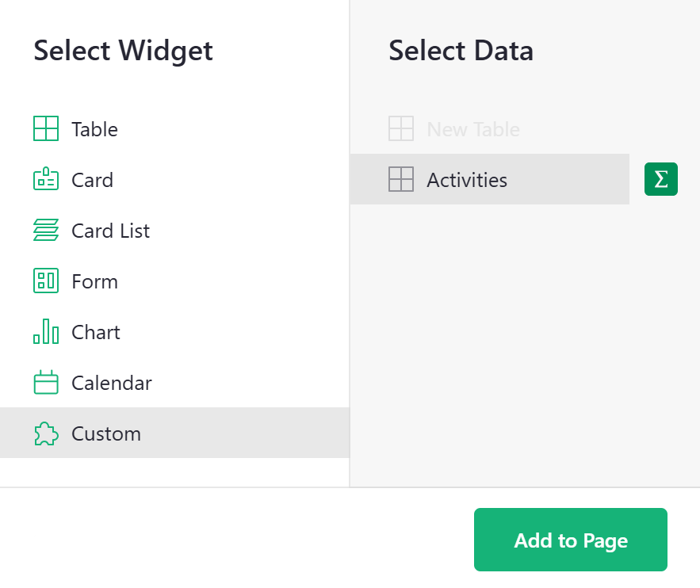Pick the Form widget icon

pos(46,281)
